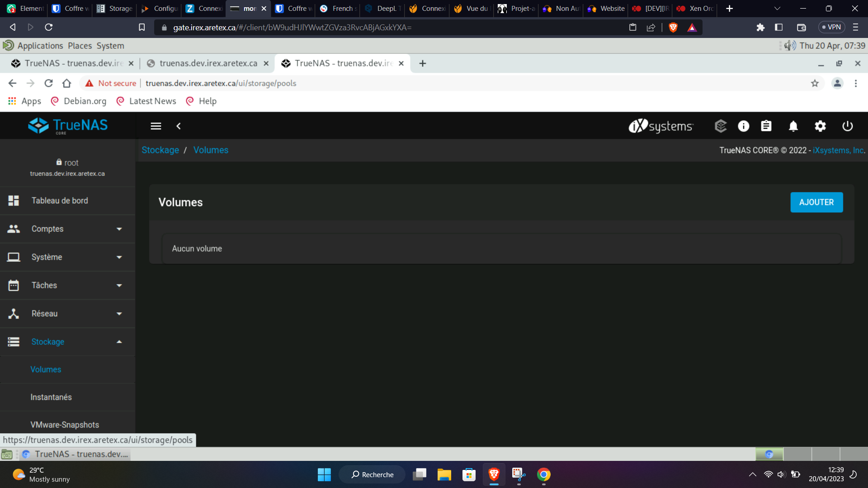Viewport: 868px width, 488px height.
Task: Click the VPN indicator in system tray
Action: (834, 28)
